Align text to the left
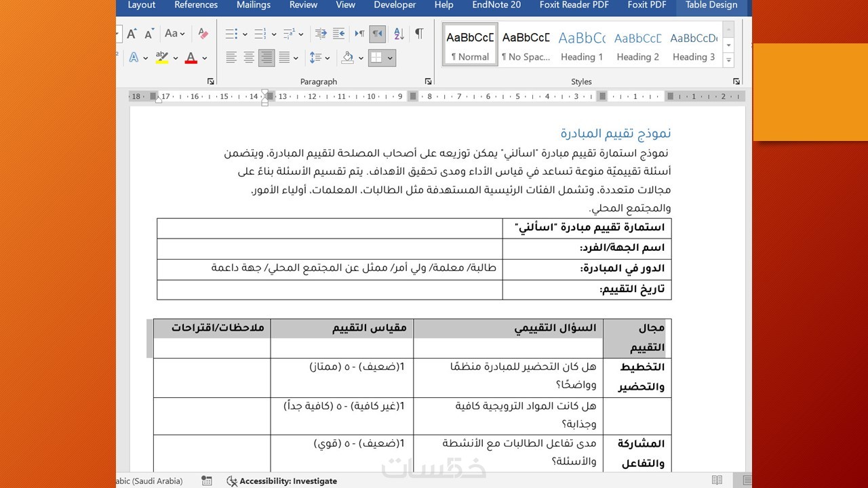The width and height of the screenshot is (868, 488). pyautogui.click(x=231, y=58)
